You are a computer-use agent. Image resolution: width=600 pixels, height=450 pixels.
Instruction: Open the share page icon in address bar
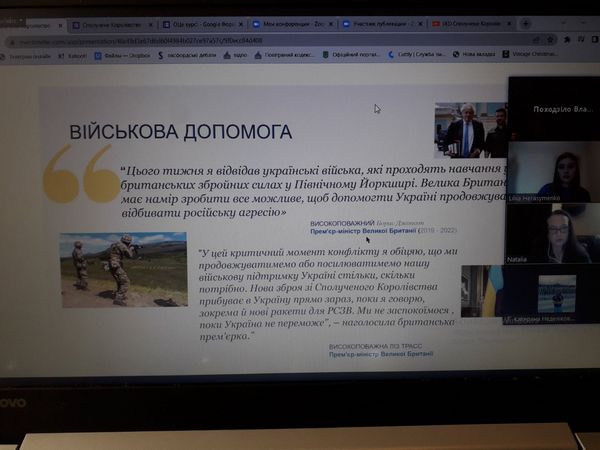536,40
